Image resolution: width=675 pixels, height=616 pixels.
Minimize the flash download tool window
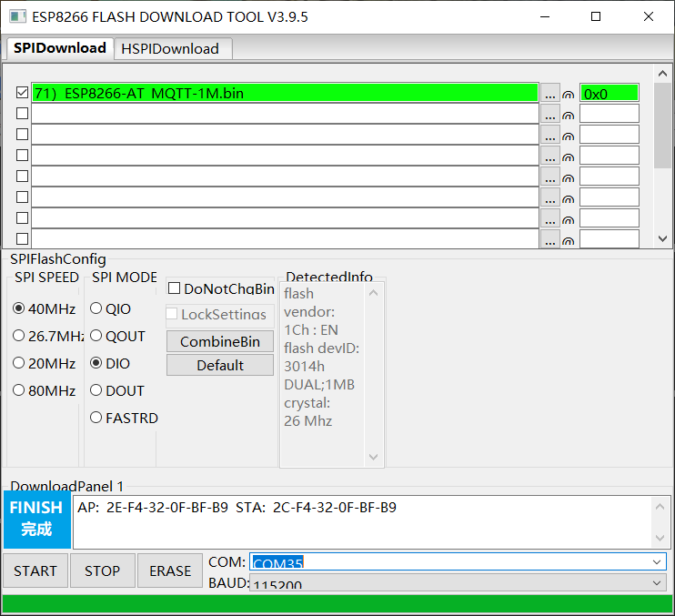[545, 16]
